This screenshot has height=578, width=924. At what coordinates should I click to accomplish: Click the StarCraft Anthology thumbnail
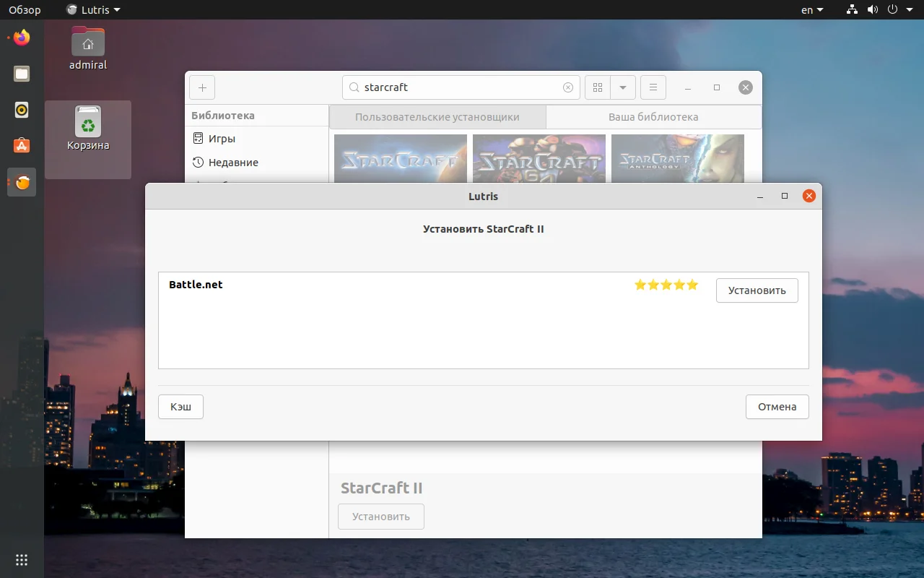coord(678,158)
